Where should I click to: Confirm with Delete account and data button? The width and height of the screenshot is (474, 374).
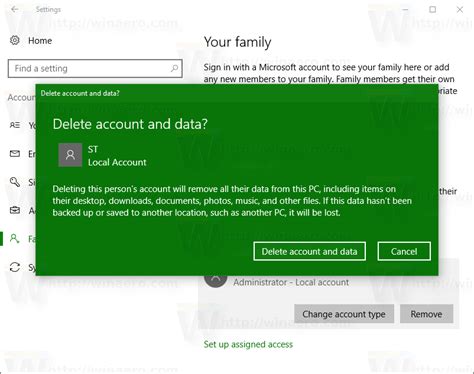tap(309, 251)
